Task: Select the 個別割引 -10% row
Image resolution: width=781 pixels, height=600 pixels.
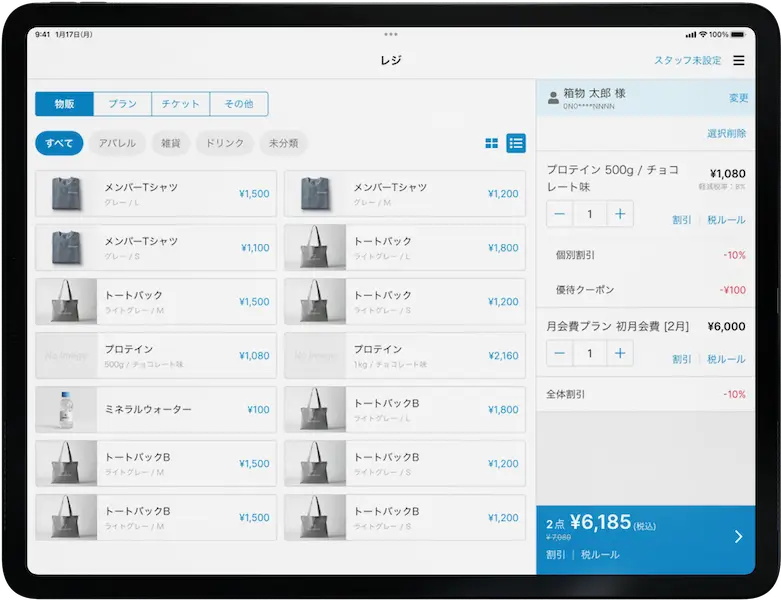Action: point(646,255)
